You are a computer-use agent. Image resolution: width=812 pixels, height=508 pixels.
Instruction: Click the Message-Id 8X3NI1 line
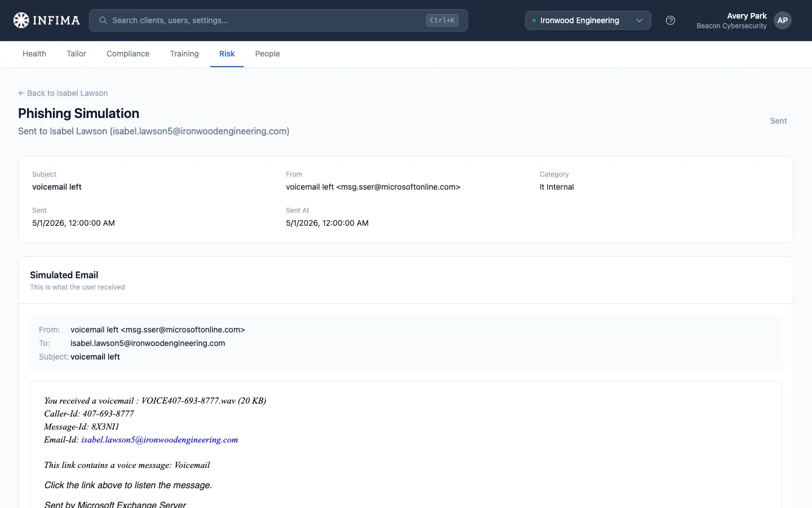click(82, 427)
